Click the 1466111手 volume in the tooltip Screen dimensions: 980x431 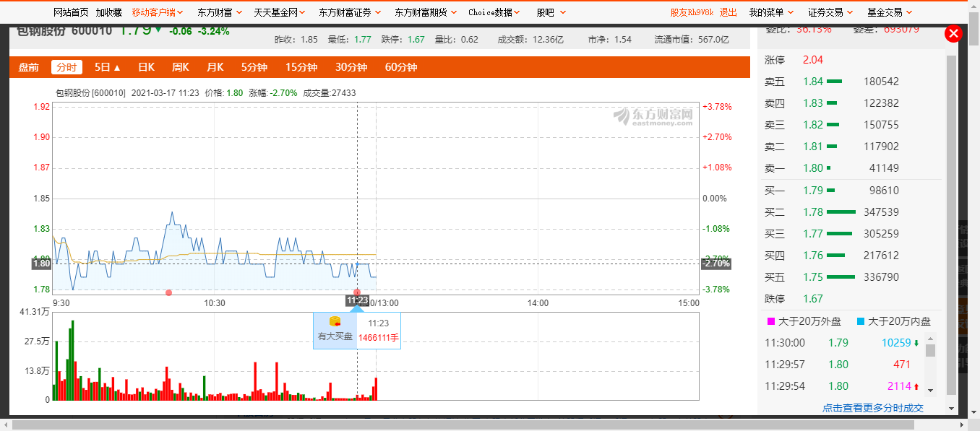coord(379,337)
